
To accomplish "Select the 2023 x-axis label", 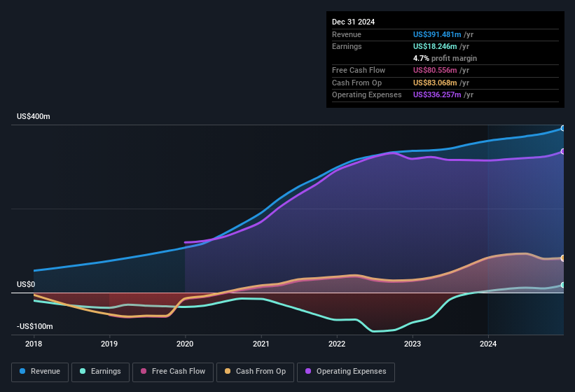I will (x=413, y=344).
